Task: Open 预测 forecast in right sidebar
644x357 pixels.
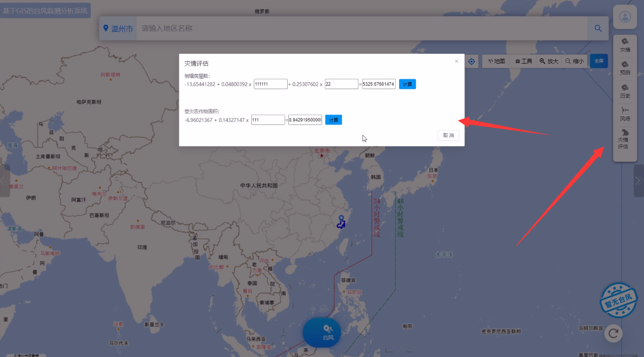Action: [625, 68]
